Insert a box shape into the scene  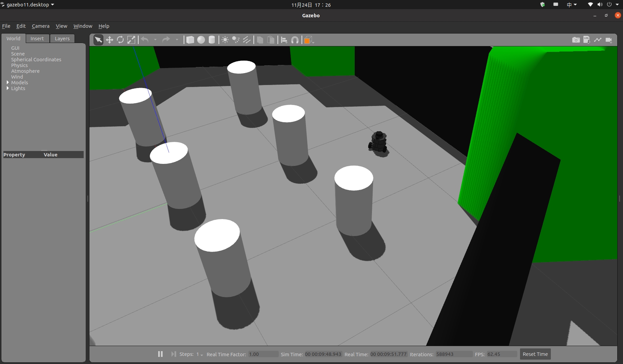coord(190,40)
